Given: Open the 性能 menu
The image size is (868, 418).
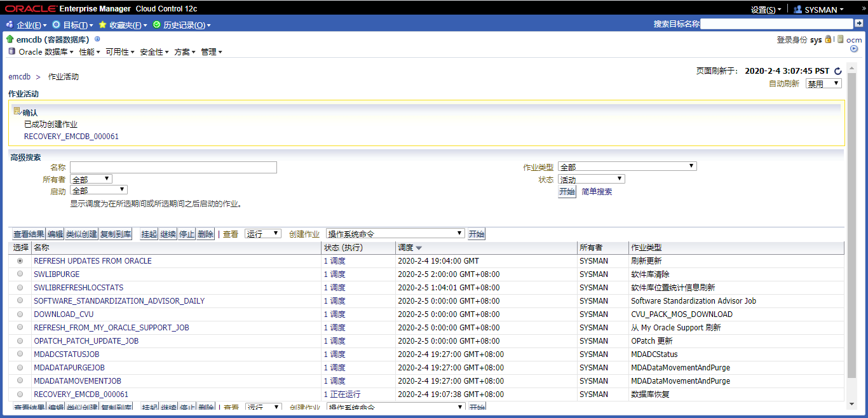Looking at the screenshot, I should pyautogui.click(x=89, y=52).
